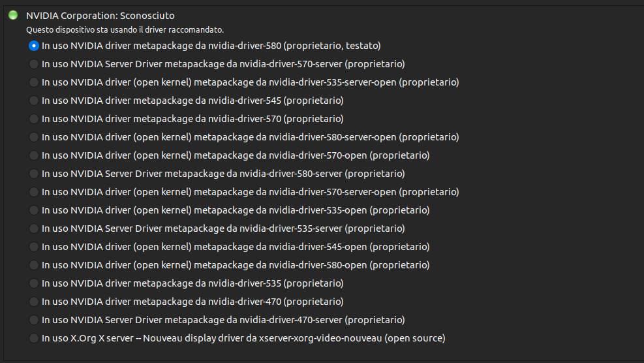This screenshot has height=363, width=644.
Task: Choose the nvidia-driver-580-server-open driver
Action: coord(34,137)
